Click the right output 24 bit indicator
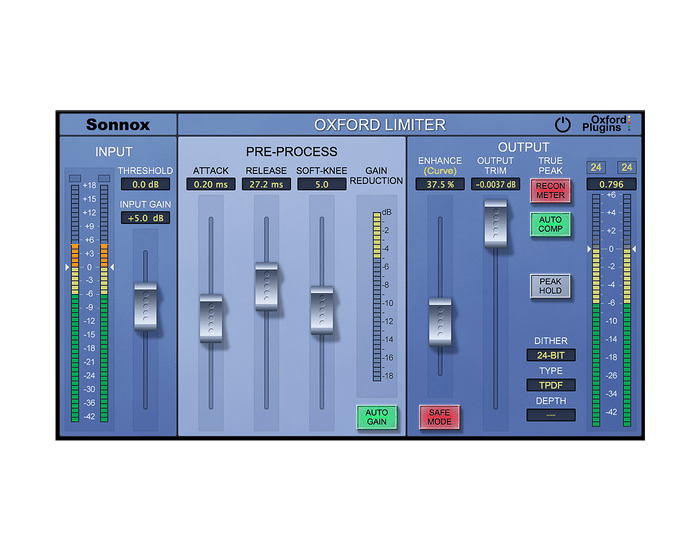The height and width of the screenshot is (550, 700). pos(627,167)
